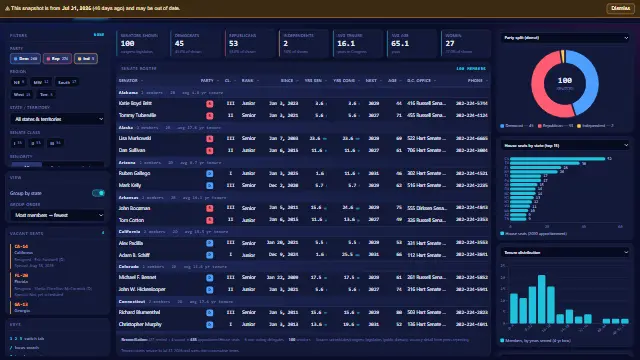640x360 pixels.
Task: Sort roster by Senator column header
Action: click(x=131, y=81)
